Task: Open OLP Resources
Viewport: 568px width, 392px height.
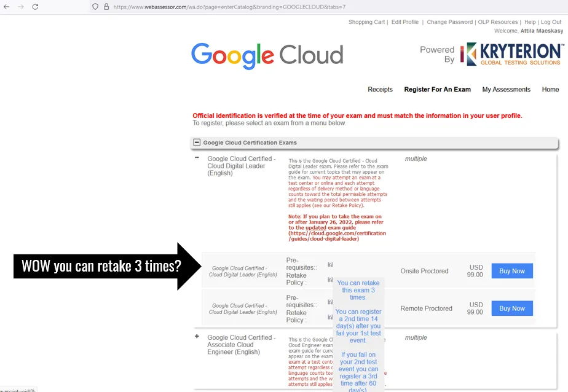Action: pos(498,22)
